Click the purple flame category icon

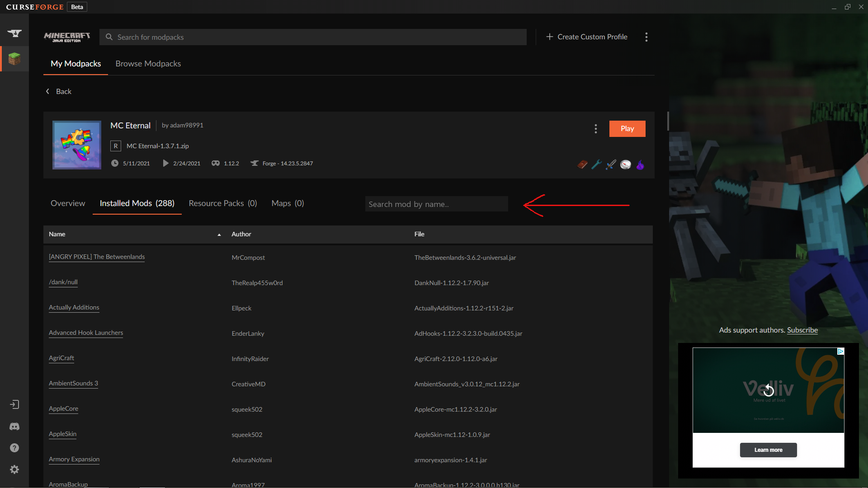point(640,165)
